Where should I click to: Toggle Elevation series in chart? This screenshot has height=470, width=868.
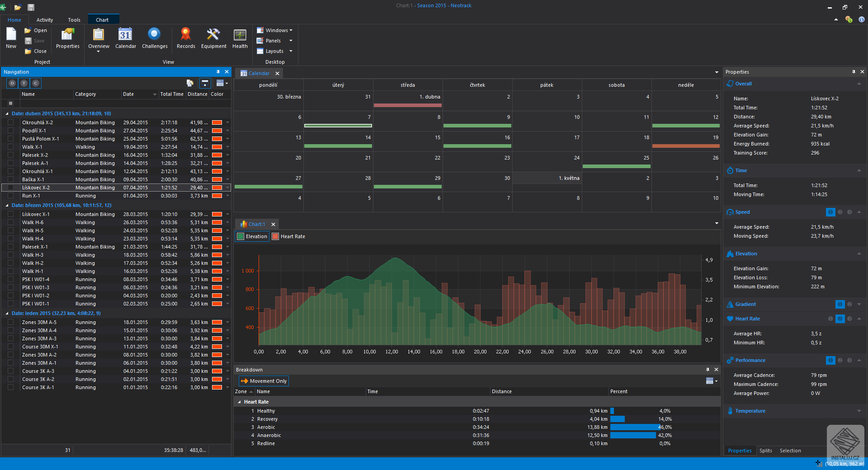[252, 236]
